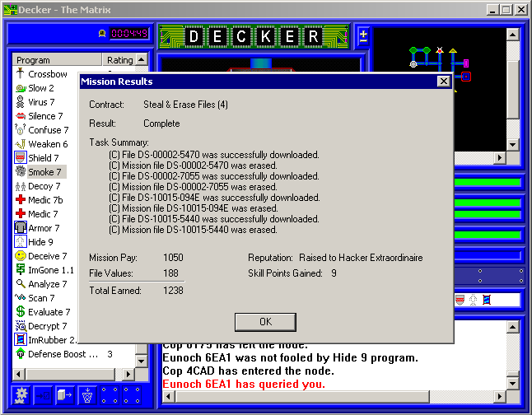The image size is (532, 415).
Task: Click program list scroll right arrow
Action: coord(128,375)
